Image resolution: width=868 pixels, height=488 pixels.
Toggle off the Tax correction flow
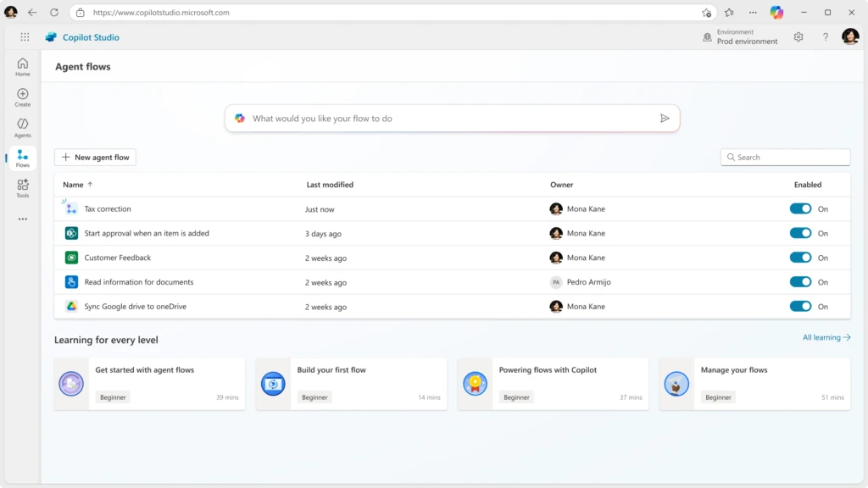click(x=800, y=208)
